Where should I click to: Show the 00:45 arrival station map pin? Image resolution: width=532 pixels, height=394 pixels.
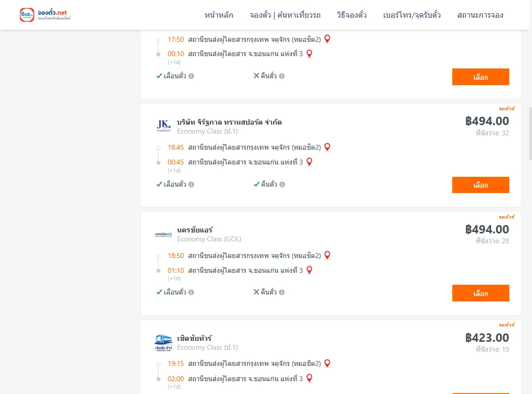point(309,162)
